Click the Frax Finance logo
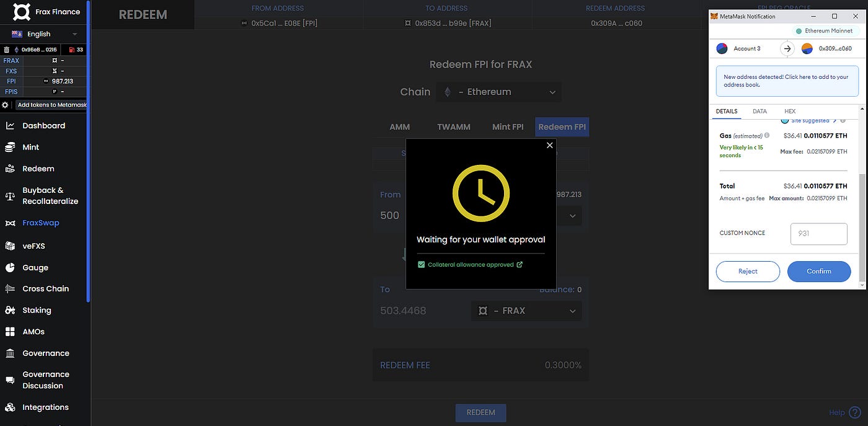This screenshot has width=868, height=426. coord(22,11)
